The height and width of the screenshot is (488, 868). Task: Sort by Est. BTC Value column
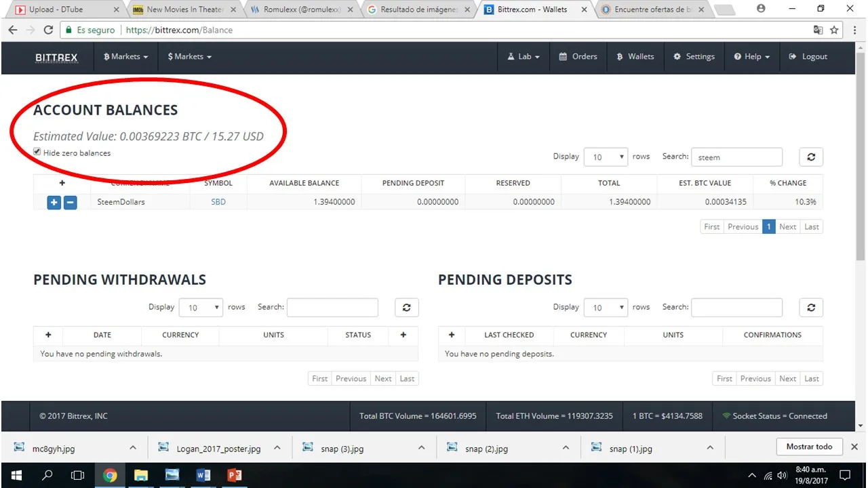coord(705,183)
